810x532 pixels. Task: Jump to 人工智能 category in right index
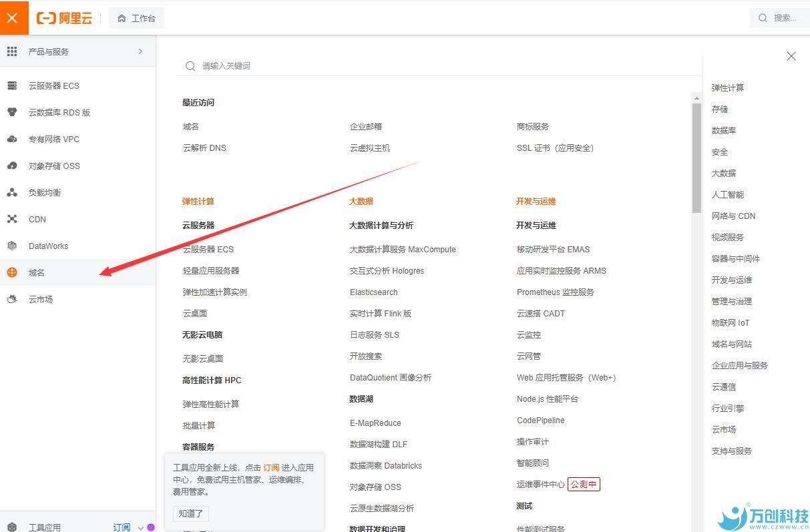click(728, 194)
